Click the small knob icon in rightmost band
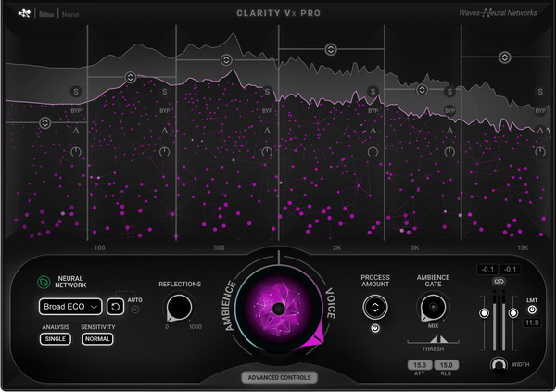Viewport: 556px width, 392px height. 538,151
